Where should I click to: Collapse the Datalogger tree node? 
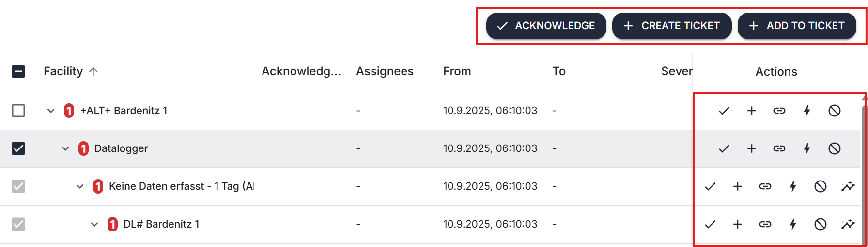(65, 148)
